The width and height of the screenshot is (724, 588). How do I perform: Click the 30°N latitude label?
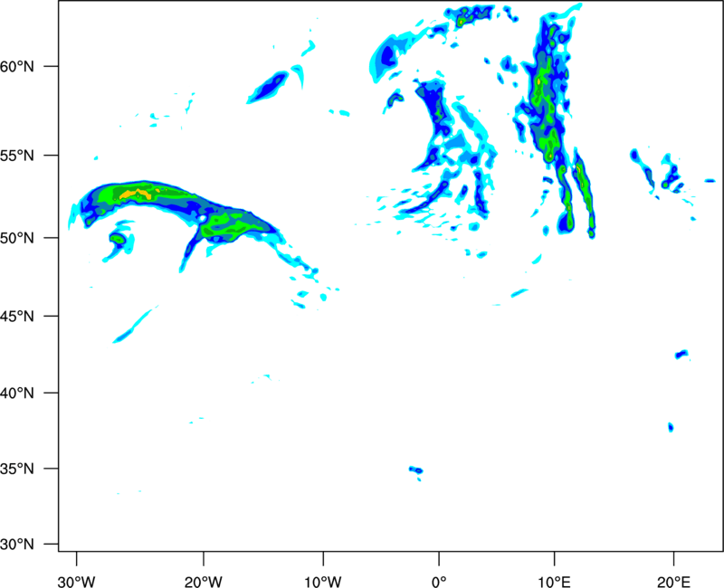click(17, 544)
